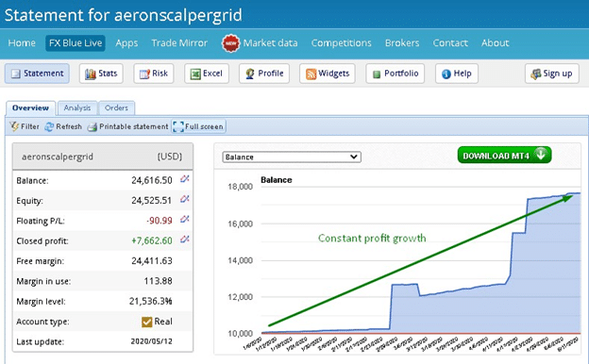
Task: Click the chart icon beside Floating P/L
Action: pos(184,219)
